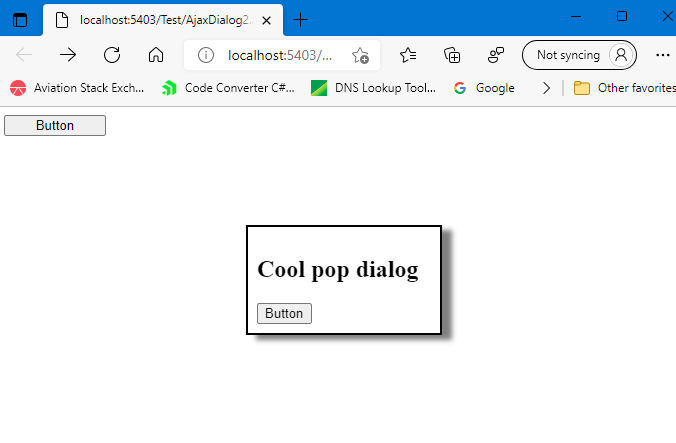Open DNS Lookup Tool bookmark

[x=373, y=88]
